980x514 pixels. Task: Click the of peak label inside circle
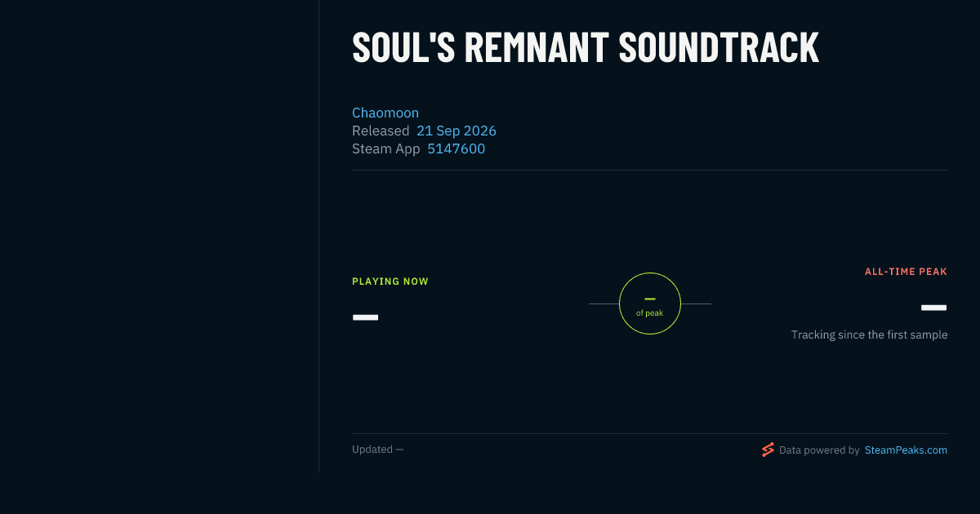click(x=650, y=313)
